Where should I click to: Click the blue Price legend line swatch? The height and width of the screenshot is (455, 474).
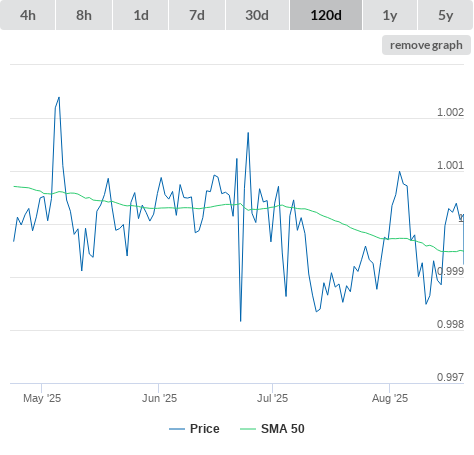click(x=177, y=429)
